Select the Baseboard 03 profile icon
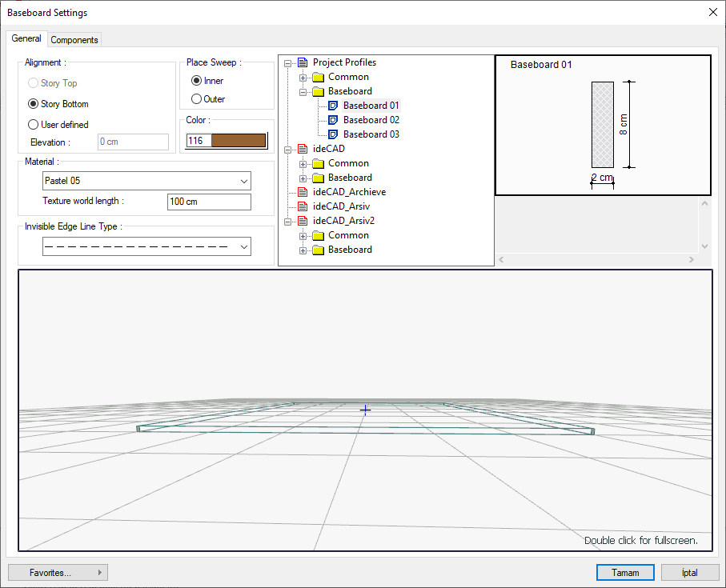This screenshot has height=588, width=726. click(x=333, y=134)
